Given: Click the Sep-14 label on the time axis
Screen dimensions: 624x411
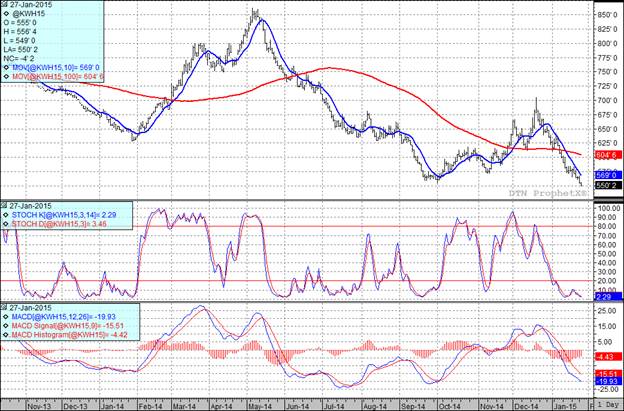Looking at the screenshot, I should pos(413,406).
